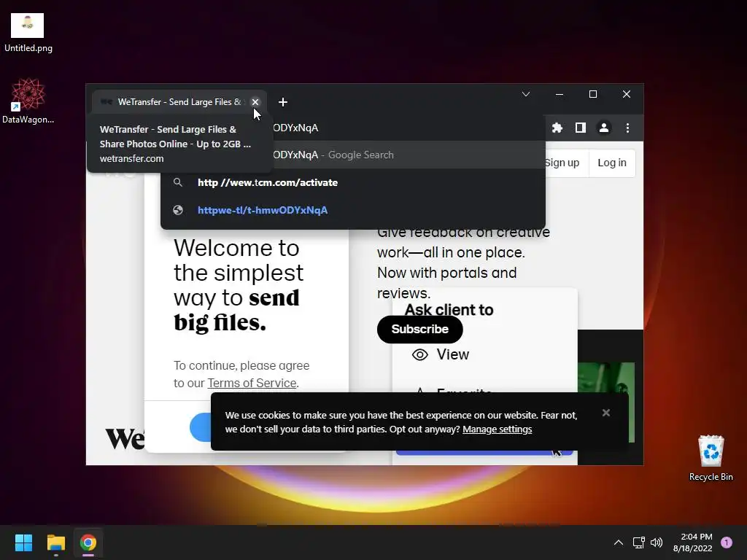Click the green thumbnail image
747x560 pixels.
click(x=606, y=402)
